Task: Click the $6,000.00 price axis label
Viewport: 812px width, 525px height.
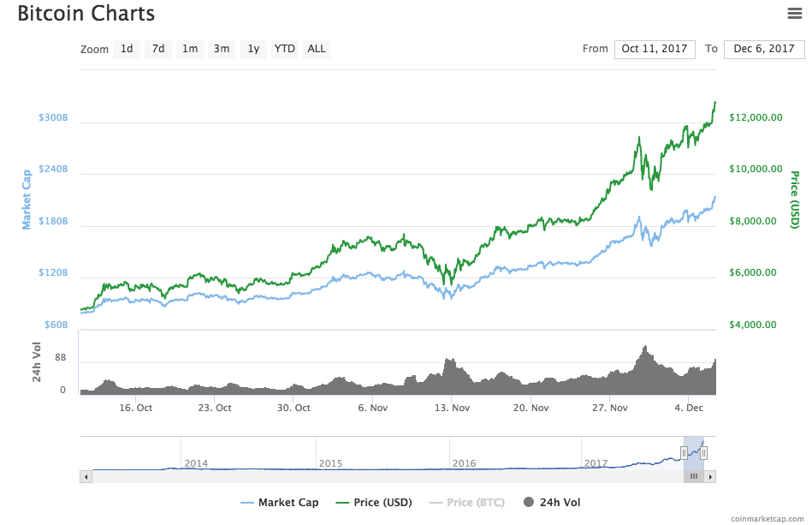Action: (753, 272)
